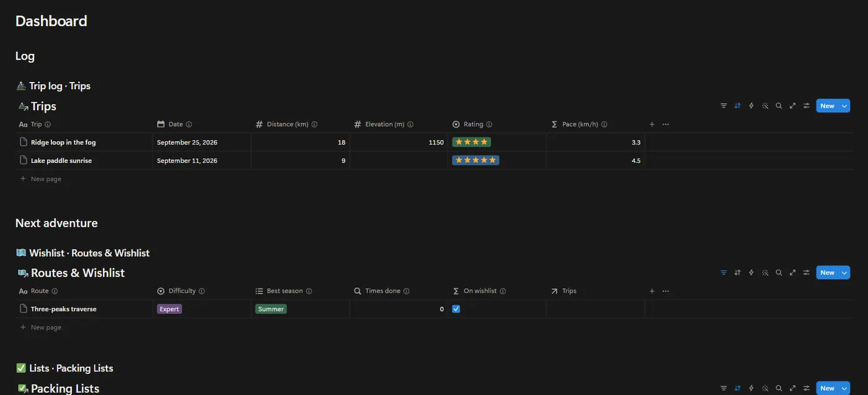Open the Summer best season tag selector
868x395 pixels.
(271, 309)
